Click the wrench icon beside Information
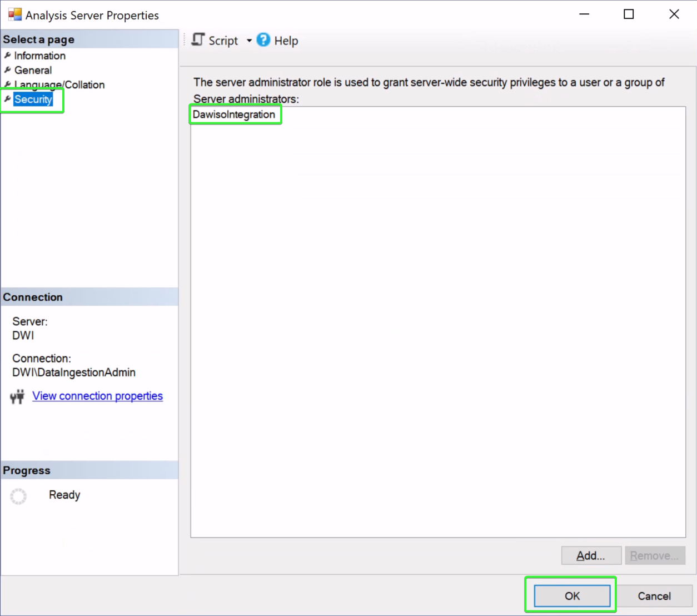The width and height of the screenshot is (697, 616). [x=8, y=56]
